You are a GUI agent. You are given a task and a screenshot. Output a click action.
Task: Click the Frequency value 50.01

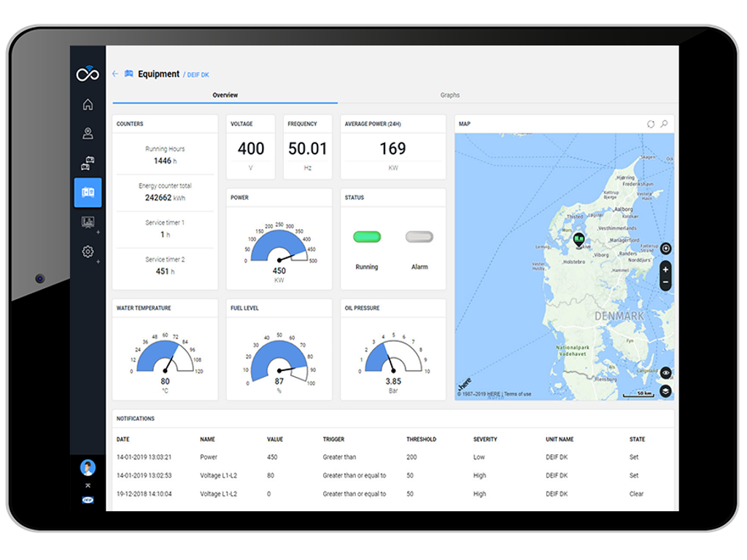point(307,149)
